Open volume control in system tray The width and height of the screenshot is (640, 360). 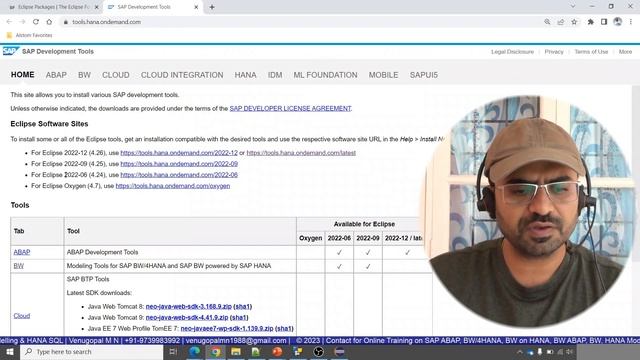tap(570, 351)
